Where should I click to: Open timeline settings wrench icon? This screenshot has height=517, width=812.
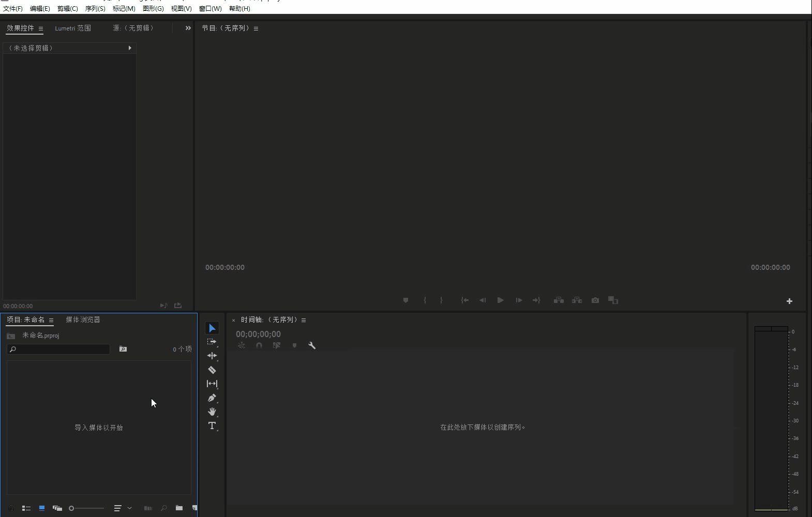click(x=312, y=345)
